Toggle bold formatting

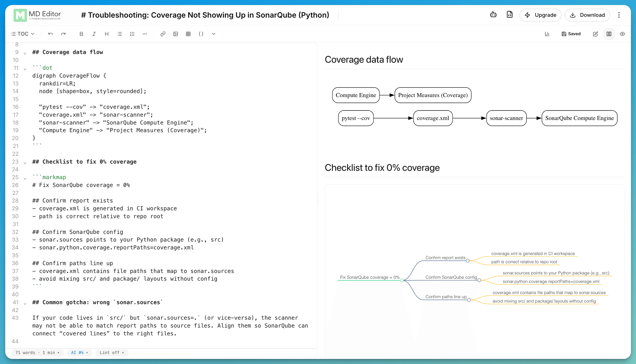tap(81, 34)
